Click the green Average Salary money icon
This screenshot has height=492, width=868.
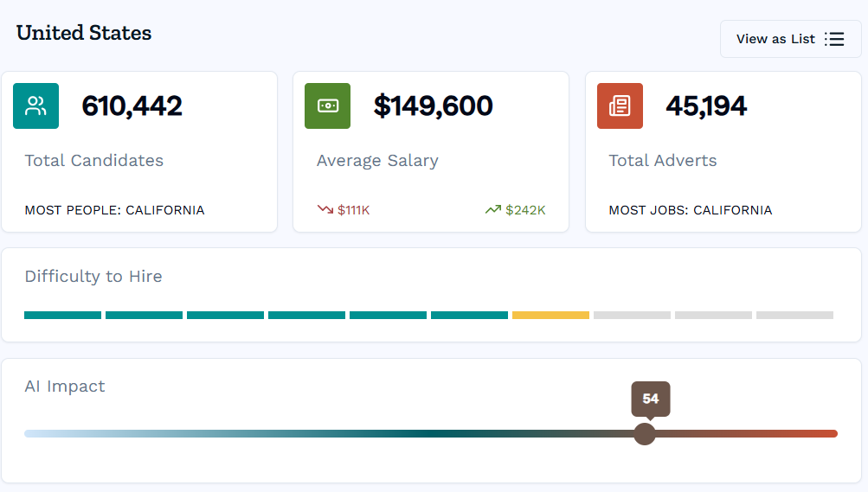[x=327, y=106]
